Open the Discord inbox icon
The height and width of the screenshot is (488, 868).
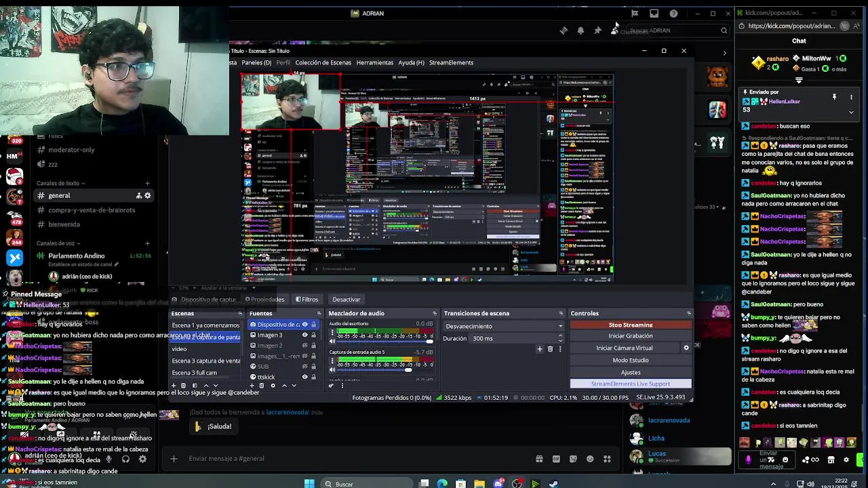(654, 14)
